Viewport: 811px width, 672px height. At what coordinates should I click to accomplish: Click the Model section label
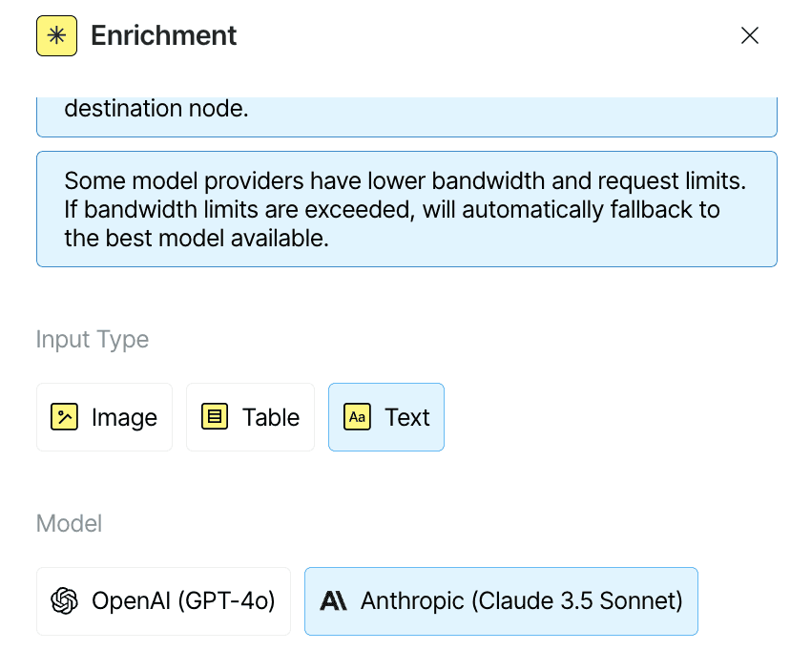tap(70, 523)
